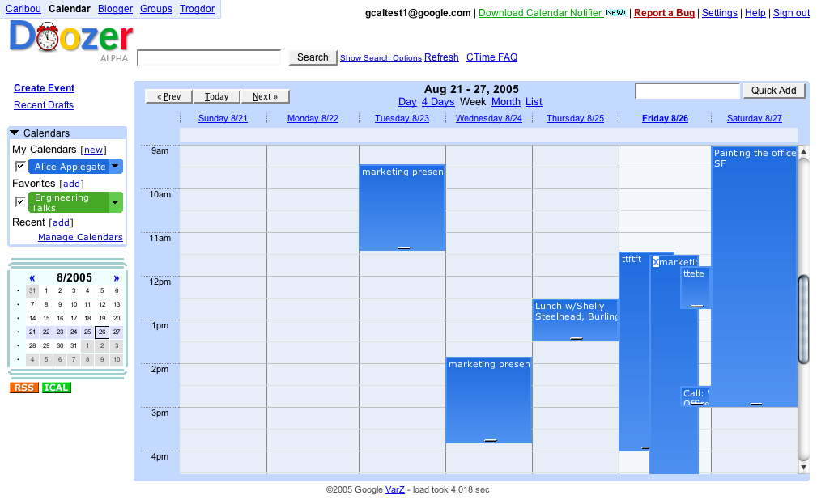Switch to List view

coord(534,102)
